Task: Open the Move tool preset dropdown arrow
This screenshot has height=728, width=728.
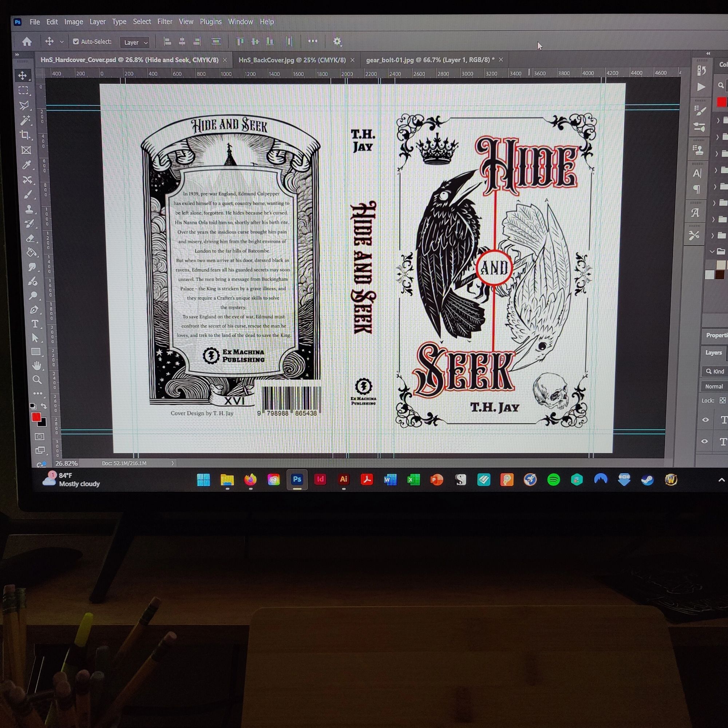Action: [x=62, y=42]
